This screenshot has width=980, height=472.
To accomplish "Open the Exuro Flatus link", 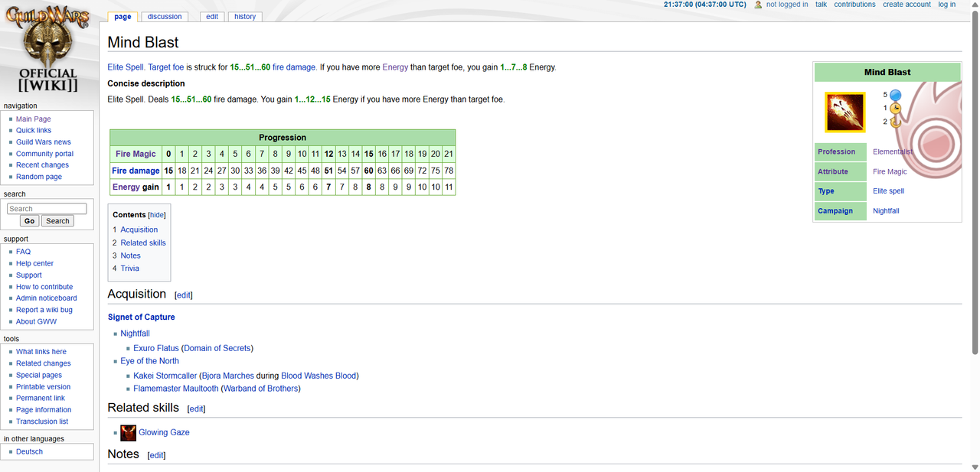I will 156,348.
